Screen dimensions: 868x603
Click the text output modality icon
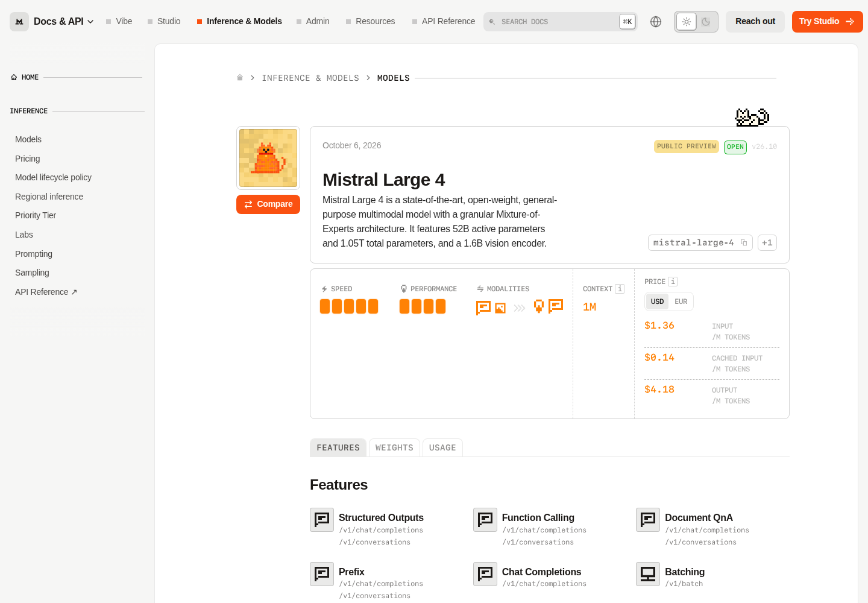pyautogui.click(x=556, y=306)
